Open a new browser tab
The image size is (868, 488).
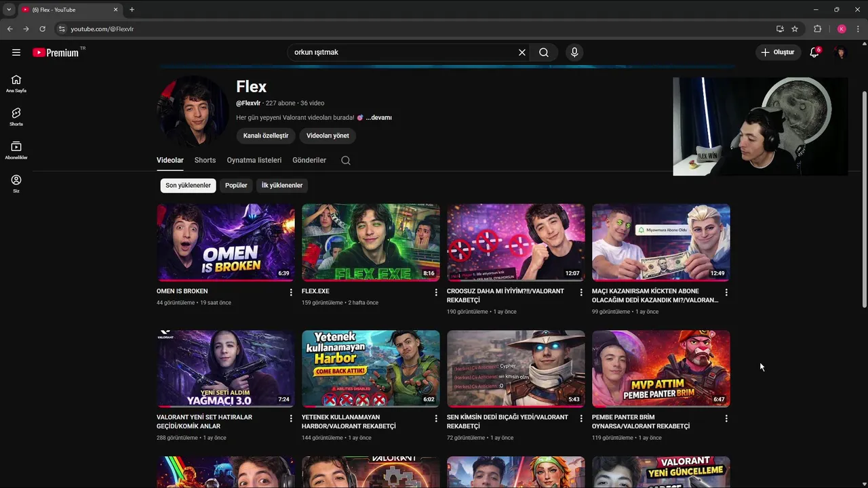click(x=132, y=9)
